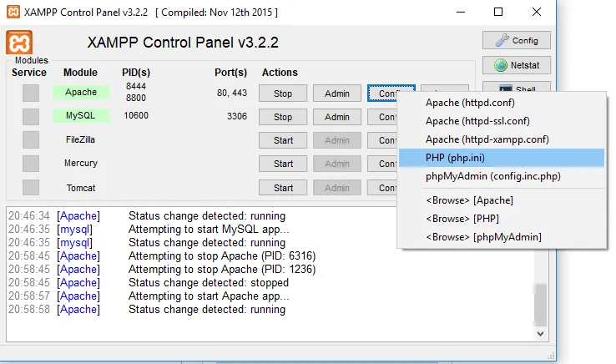Image resolution: width=616 pixels, height=364 pixels.
Task: Start the Mercury module
Action: (x=282, y=164)
